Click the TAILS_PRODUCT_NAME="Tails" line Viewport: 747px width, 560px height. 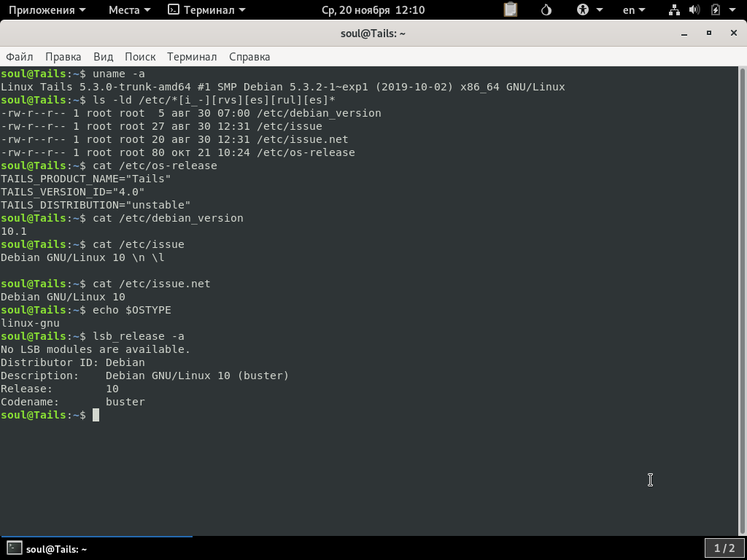click(86, 179)
